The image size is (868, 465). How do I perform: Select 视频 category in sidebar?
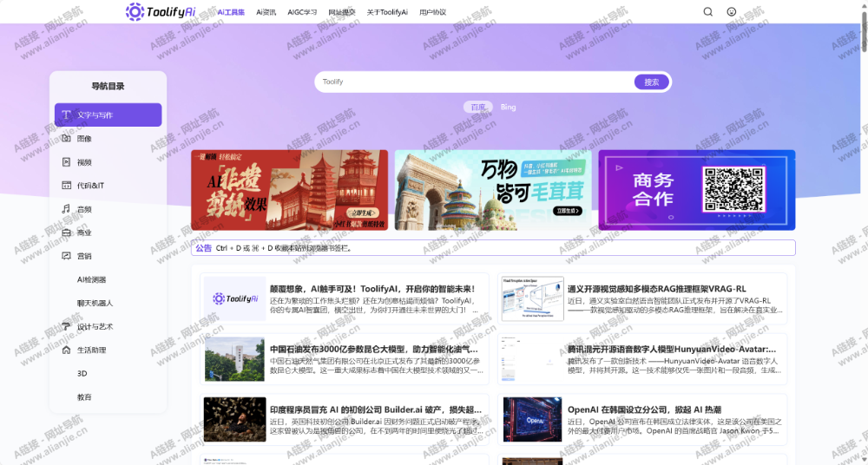(108, 162)
